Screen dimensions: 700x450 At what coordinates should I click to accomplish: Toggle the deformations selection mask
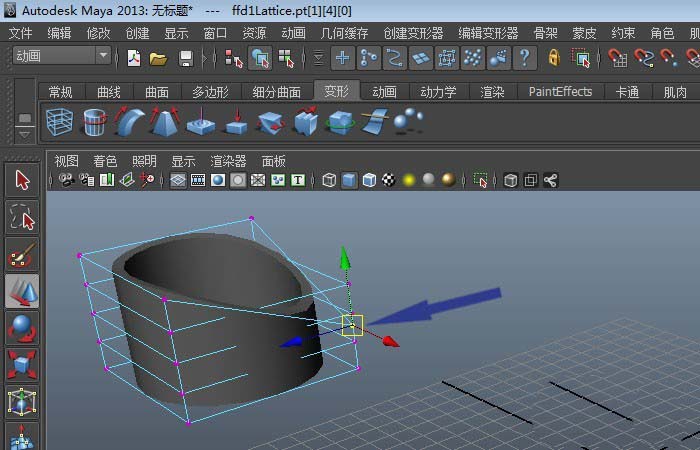pyautogui.click(x=447, y=58)
